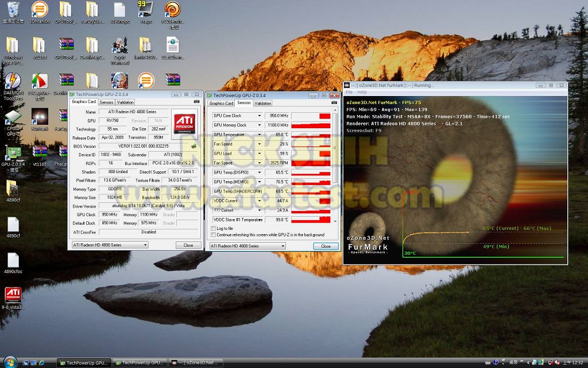Enable the Log to file checkbox
The image size is (588, 368).
click(x=214, y=228)
